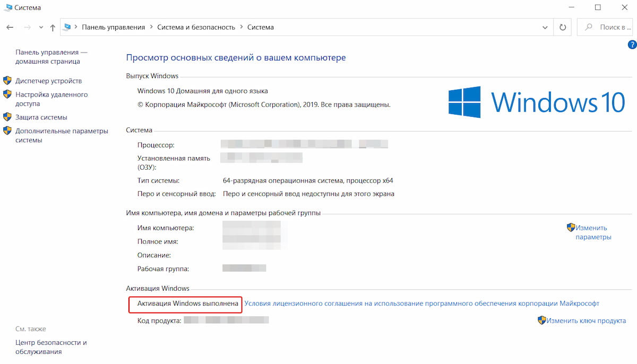Click the Система window title bar icon
637x364 pixels.
tap(7, 7)
